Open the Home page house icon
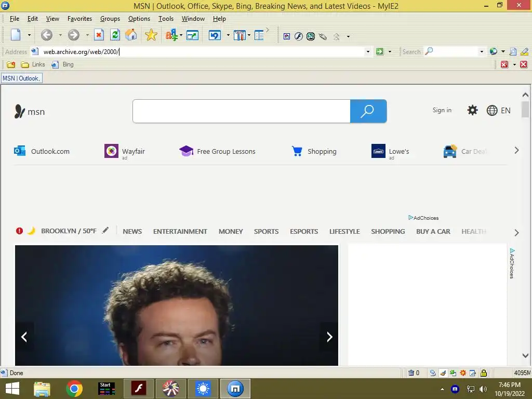 (x=131, y=35)
